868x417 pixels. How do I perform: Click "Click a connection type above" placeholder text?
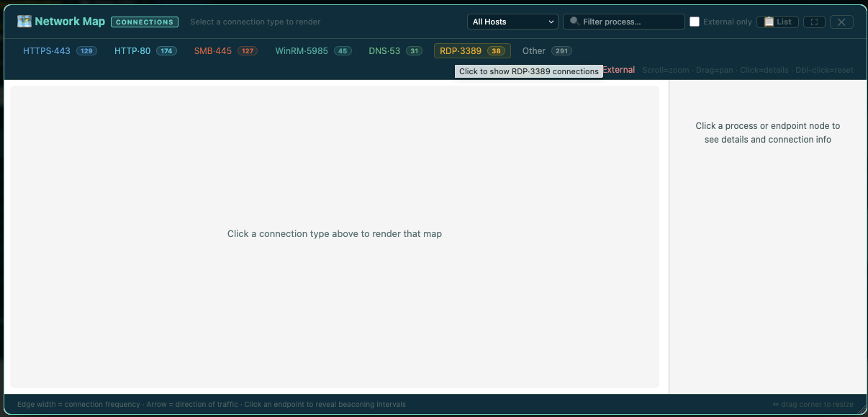point(335,234)
